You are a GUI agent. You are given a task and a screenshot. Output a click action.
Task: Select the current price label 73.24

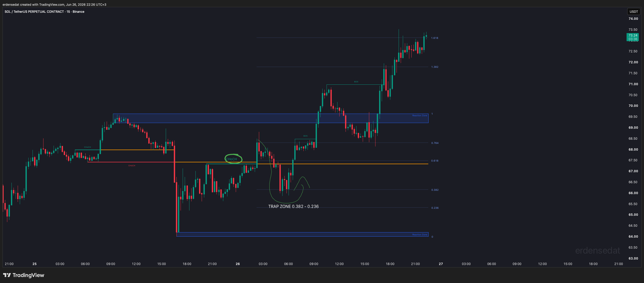coord(633,35)
